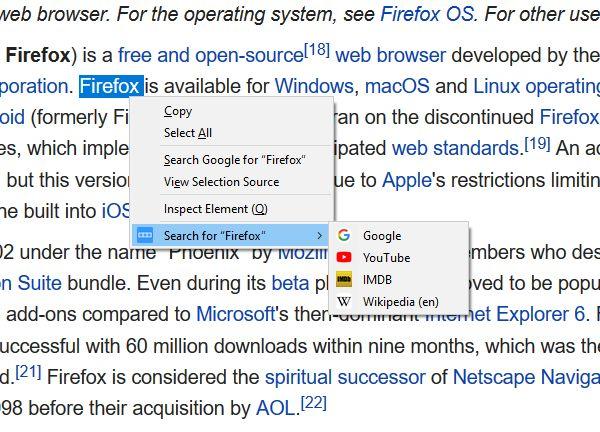Open View Selection Source
The image size is (600, 432).
point(221,182)
